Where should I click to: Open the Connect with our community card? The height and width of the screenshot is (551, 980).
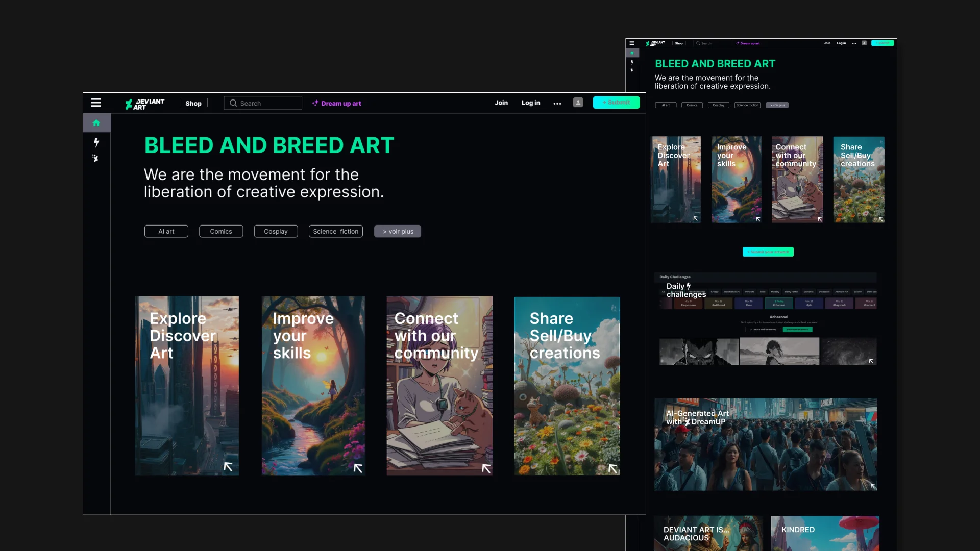(439, 386)
